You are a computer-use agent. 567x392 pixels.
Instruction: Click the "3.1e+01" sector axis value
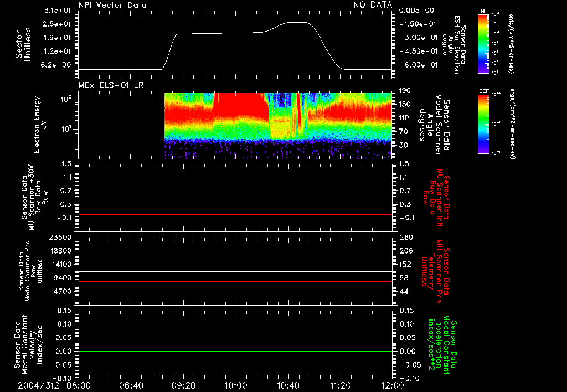pyautogui.click(x=58, y=11)
